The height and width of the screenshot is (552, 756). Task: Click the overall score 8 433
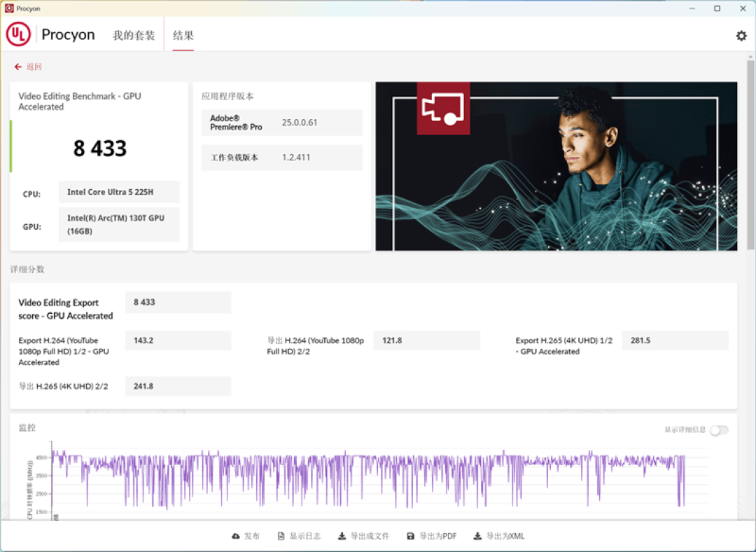click(100, 148)
